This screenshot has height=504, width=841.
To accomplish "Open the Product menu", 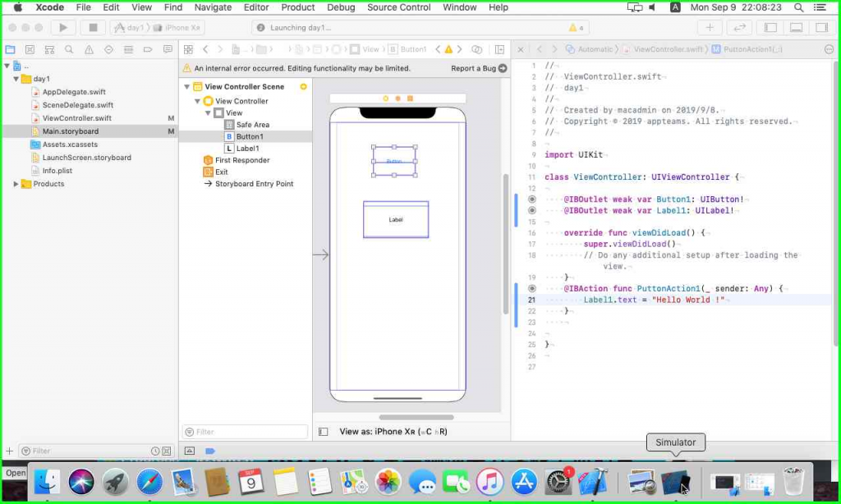I will point(297,7).
